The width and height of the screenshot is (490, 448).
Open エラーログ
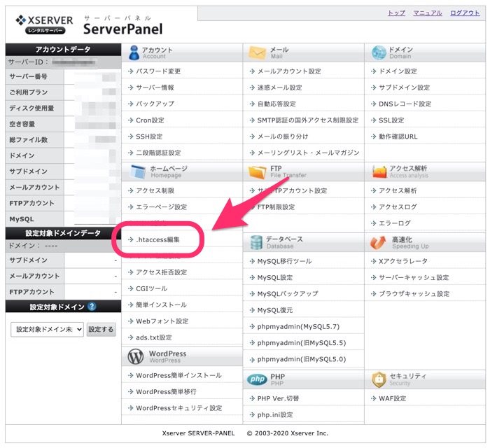click(x=395, y=223)
